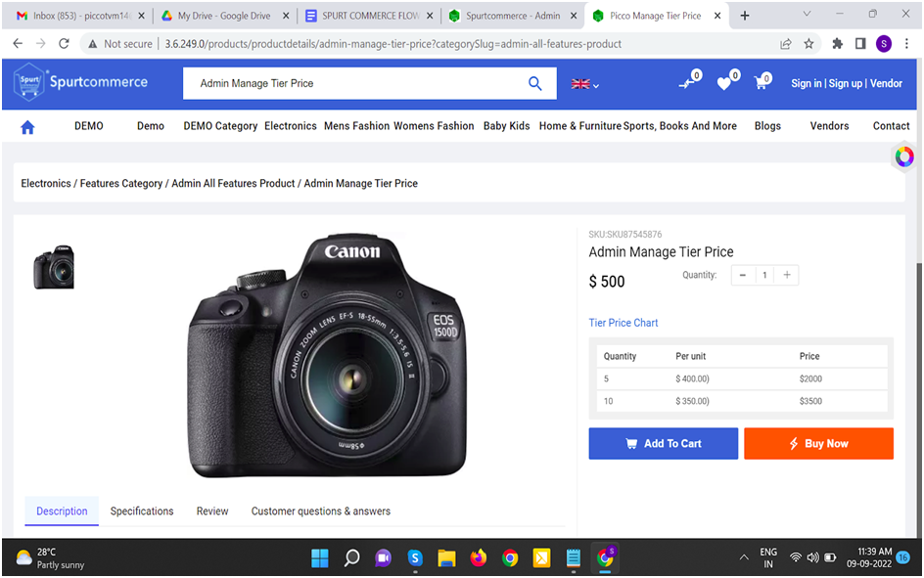Open the shopping cart icon in header
The image size is (924, 578).
[x=761, y=83]
